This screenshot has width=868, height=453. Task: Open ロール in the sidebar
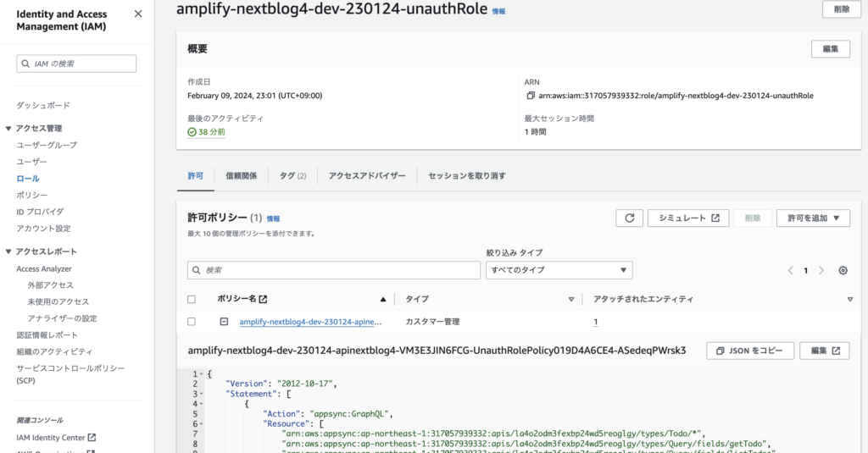tap(28, 179)
